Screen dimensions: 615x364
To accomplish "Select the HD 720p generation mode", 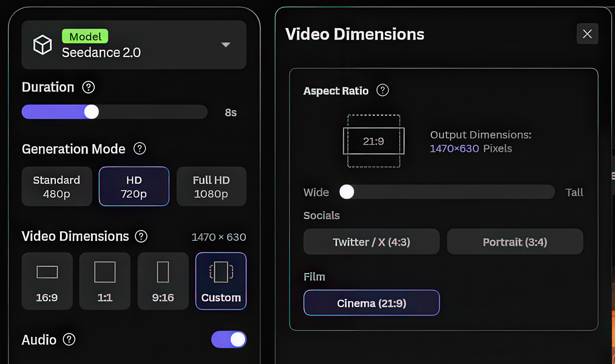I will [x=134, y=186].
